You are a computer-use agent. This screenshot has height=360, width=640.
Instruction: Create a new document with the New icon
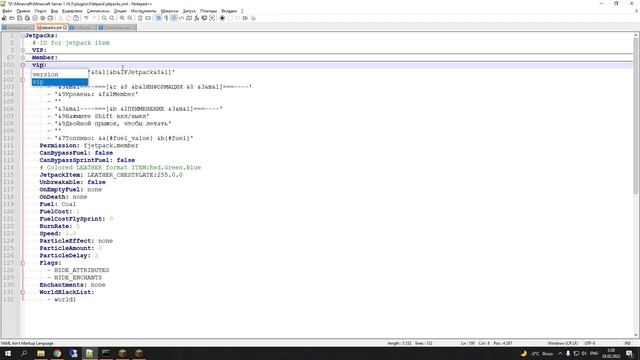(4, 18)
